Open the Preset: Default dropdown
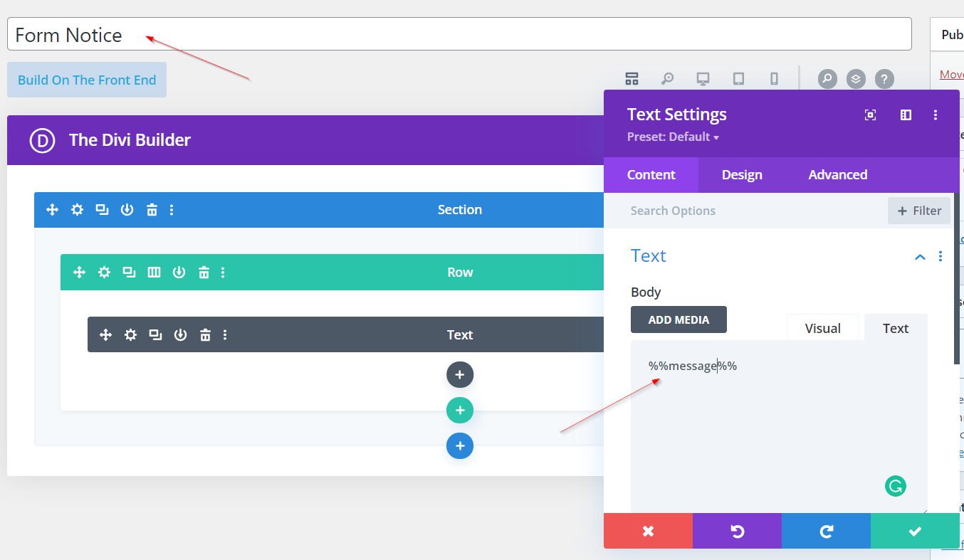 pyautogui.click(x=673, y=137)
